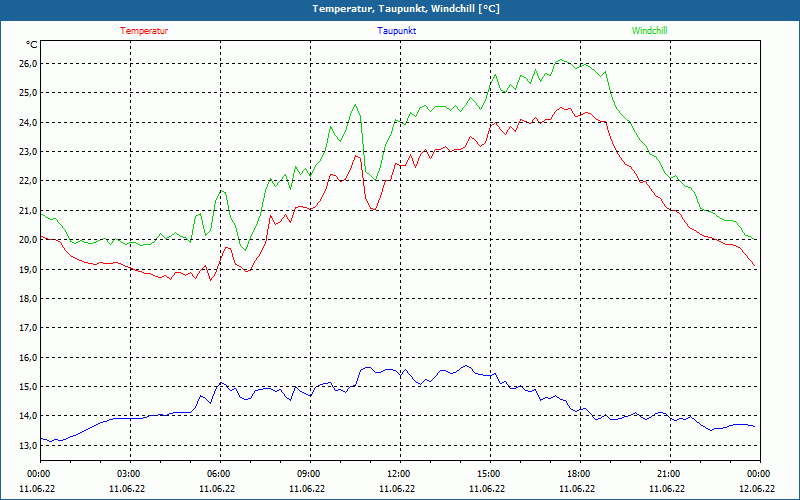The image size is (800, 500).
Task: Click the 11.06.22 date under 06:00
Action: pos(217,489)
